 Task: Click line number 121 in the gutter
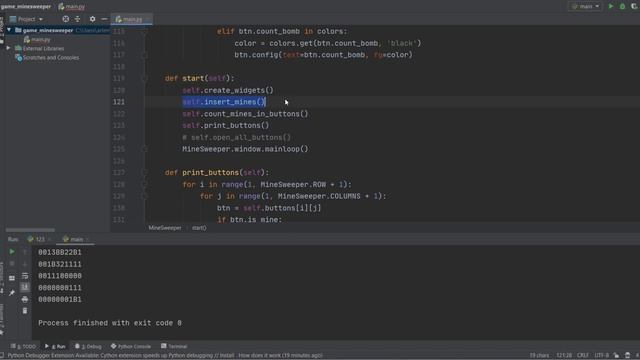(119, 102)
